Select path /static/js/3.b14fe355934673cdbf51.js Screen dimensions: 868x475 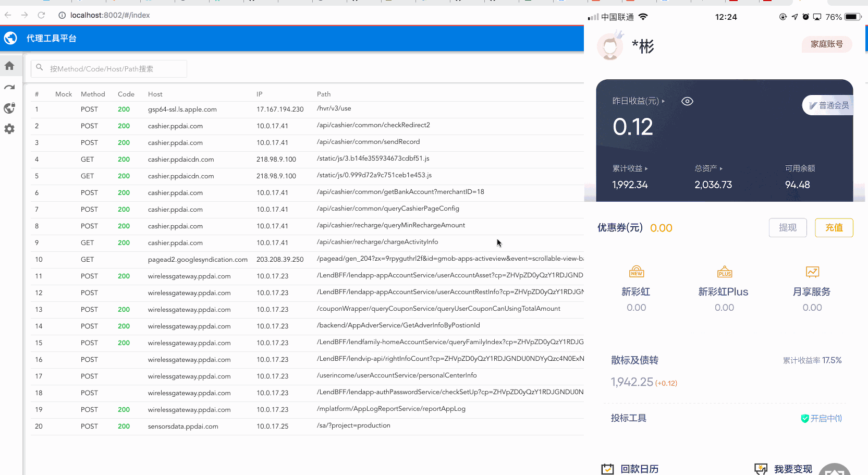pos(373,159)
